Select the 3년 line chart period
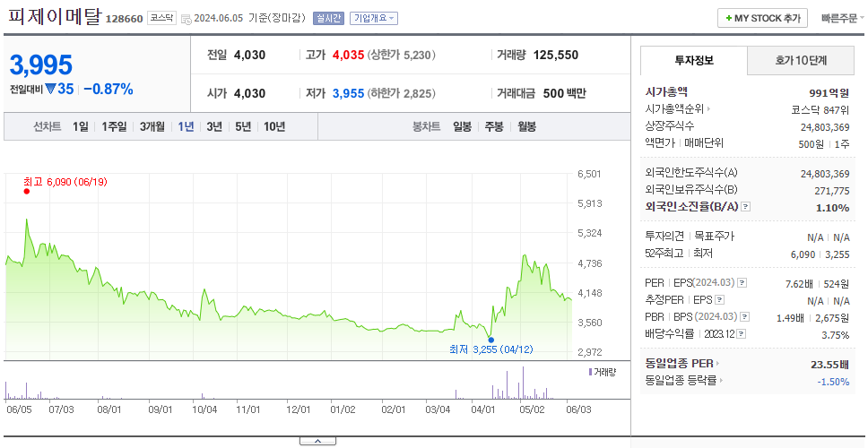 tap(214, 126)
